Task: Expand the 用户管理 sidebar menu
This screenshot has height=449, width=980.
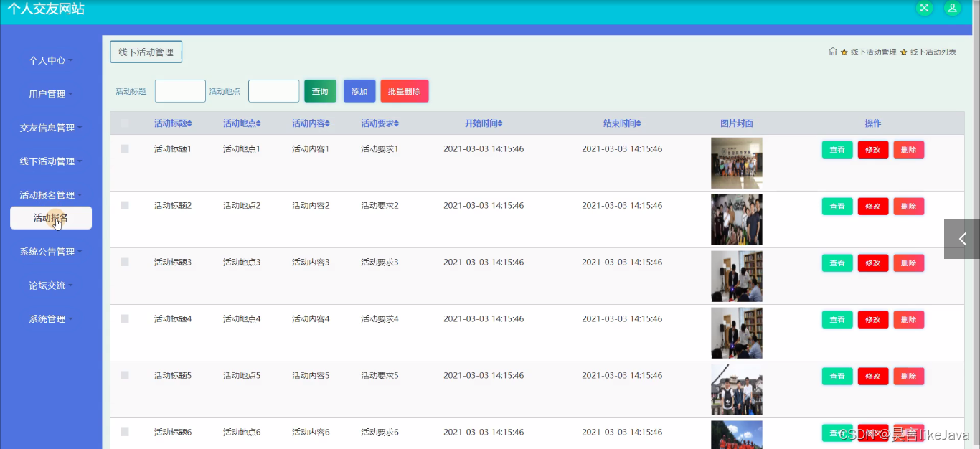Action: (x=51, y=94)
